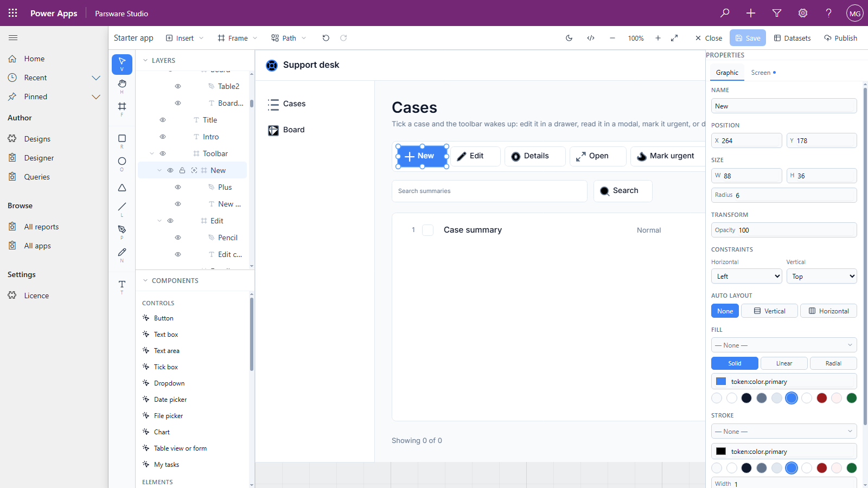Select the Triangle polygon tool
This screenshot has width=868, height=488.
pyautogui.click(x=122, y=188)
